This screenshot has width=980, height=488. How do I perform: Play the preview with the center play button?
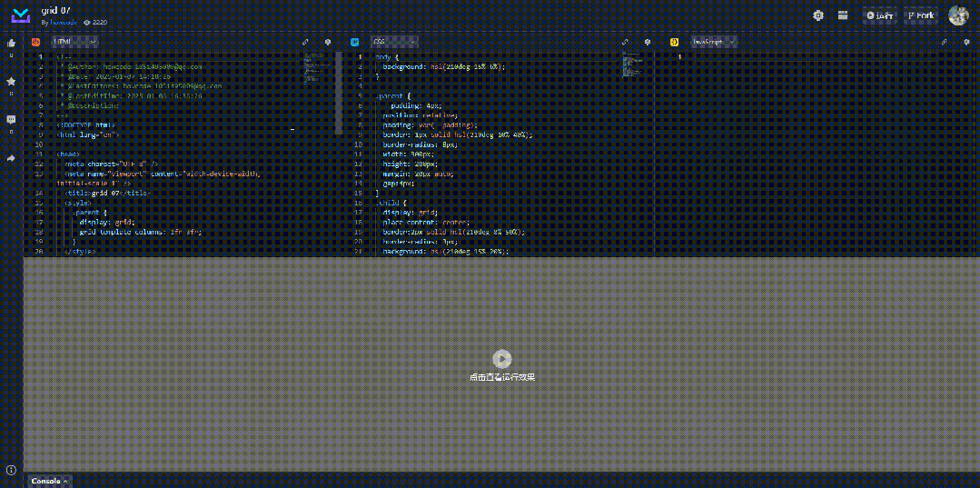(x=502, y=358)
